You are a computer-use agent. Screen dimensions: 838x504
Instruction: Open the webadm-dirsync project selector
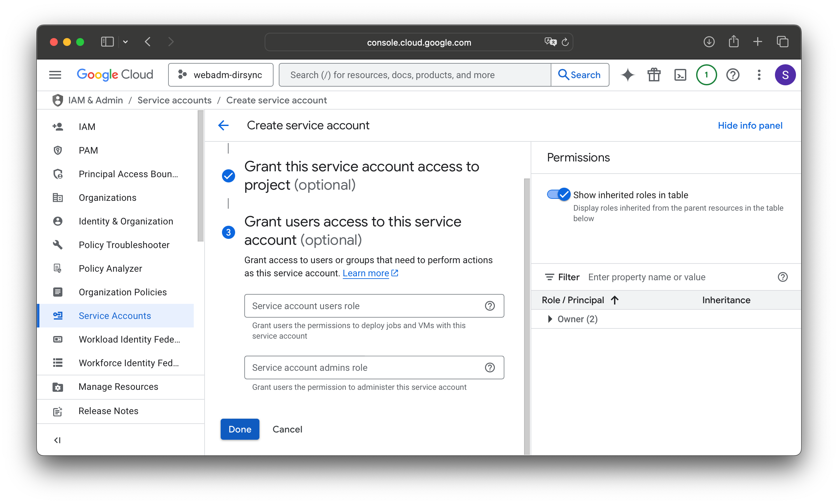coord(221,75)
